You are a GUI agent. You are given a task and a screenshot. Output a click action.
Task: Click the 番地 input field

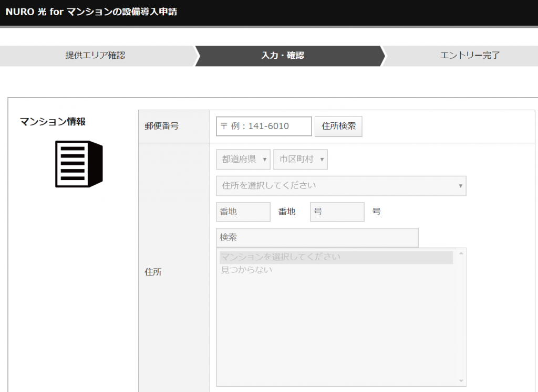click(243, 212)
